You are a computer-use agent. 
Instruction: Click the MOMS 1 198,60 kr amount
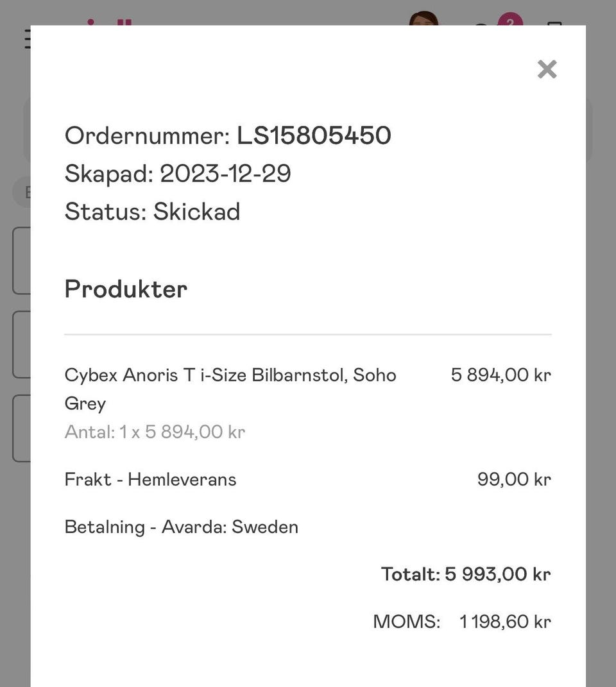505,622
